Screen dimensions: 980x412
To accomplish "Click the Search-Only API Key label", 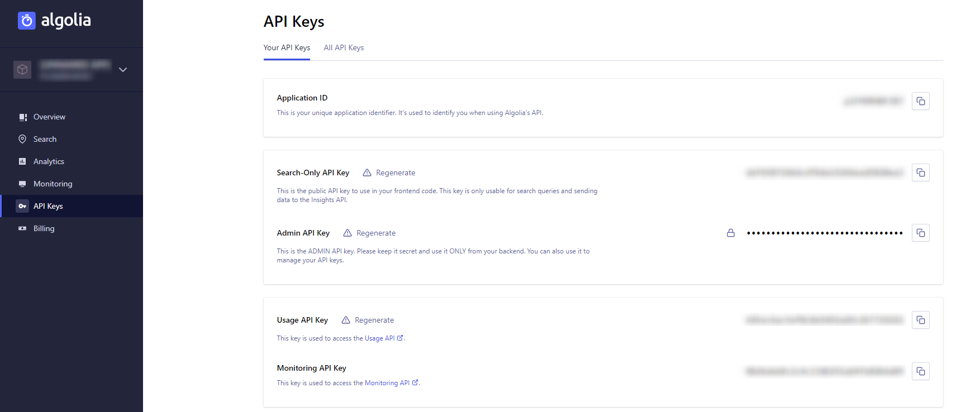I will pyautogui.click(x=313, y=173).
